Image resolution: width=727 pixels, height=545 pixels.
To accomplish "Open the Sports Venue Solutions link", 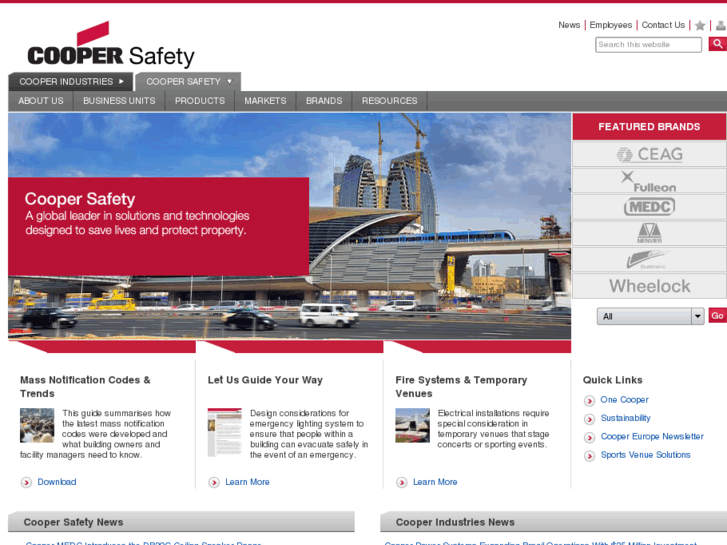I will 645,455.
